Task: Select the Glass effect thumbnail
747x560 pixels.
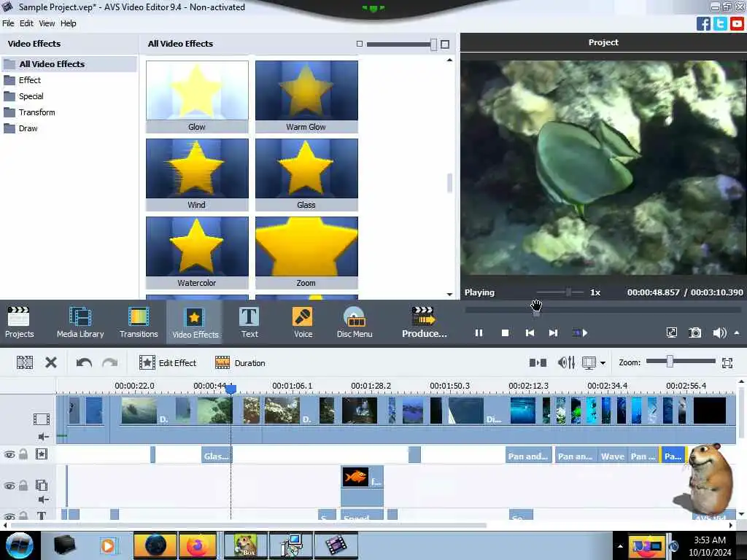Action: tap(306, 174)
